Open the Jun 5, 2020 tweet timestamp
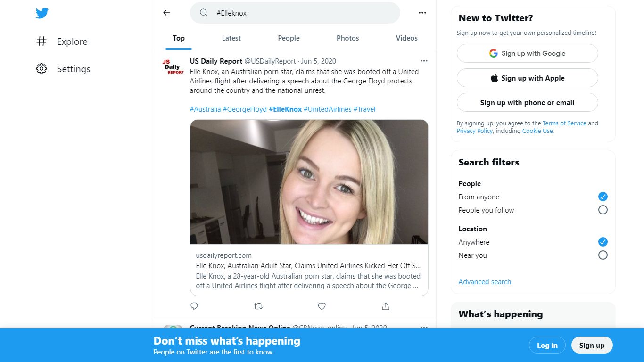The image size is (644, 362). point(319,61)
